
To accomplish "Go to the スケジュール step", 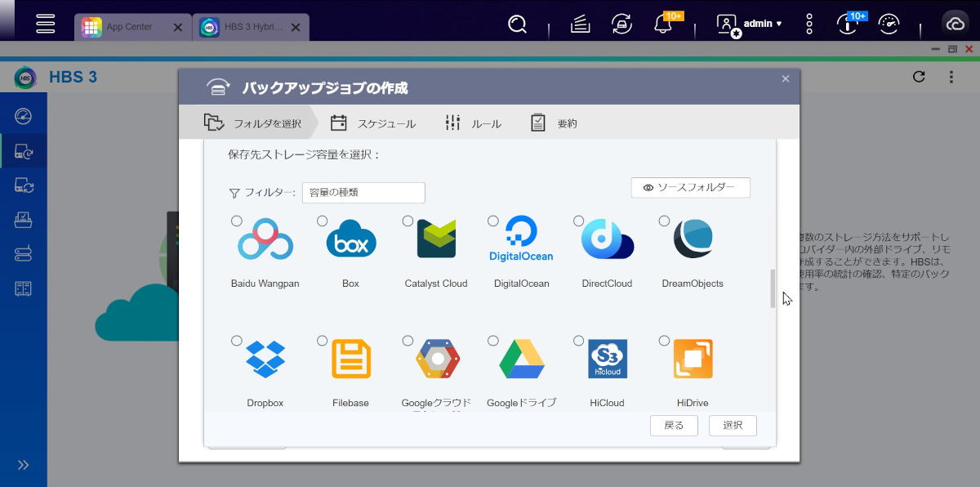I will point(373,123).
